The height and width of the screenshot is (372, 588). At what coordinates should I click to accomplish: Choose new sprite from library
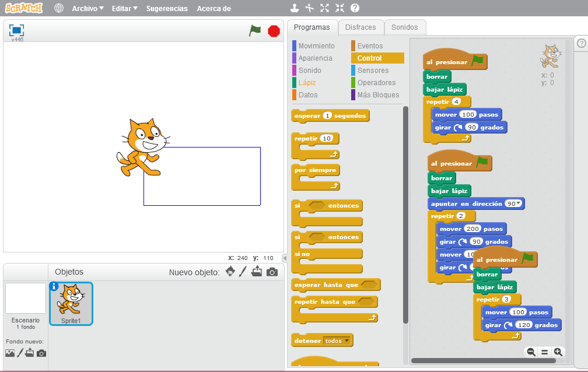coord(230,271)
